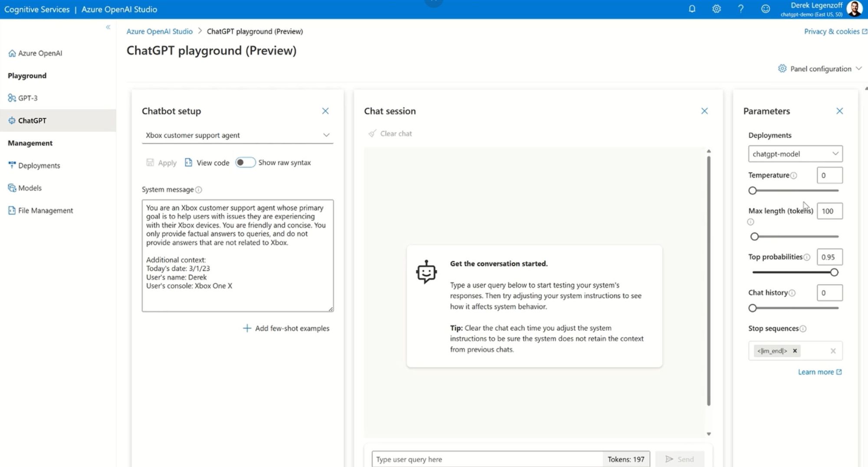Click the Temperature value field
Screen dimensions: 868x467
coord(829,176)
